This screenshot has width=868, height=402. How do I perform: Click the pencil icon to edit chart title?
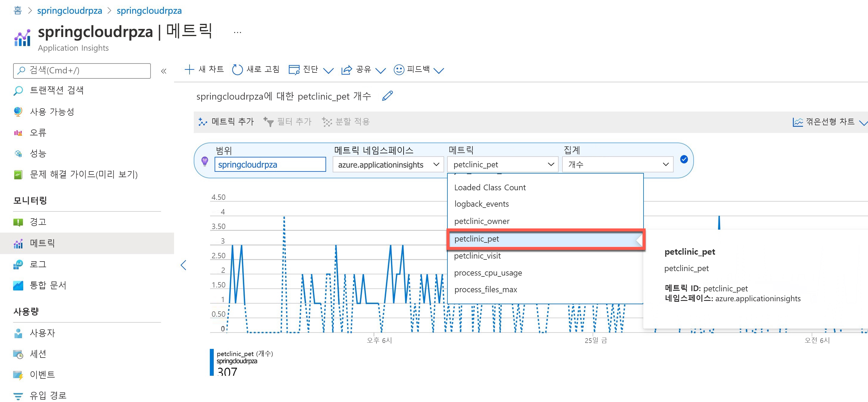point(387,96)
